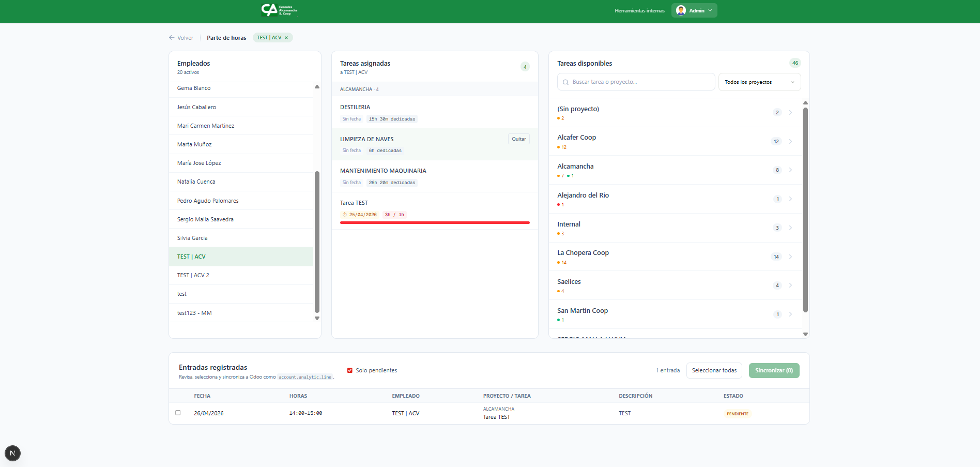The width and height of the screenshot is (980, 467).
Task: Click the red progress bar under Tarea TEST
Action: click(434, 223)
